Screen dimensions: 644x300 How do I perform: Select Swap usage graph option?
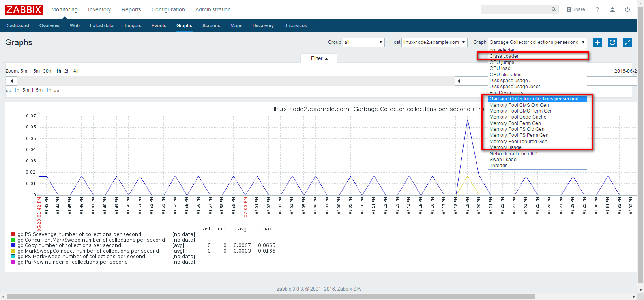(x=537, y=160)
